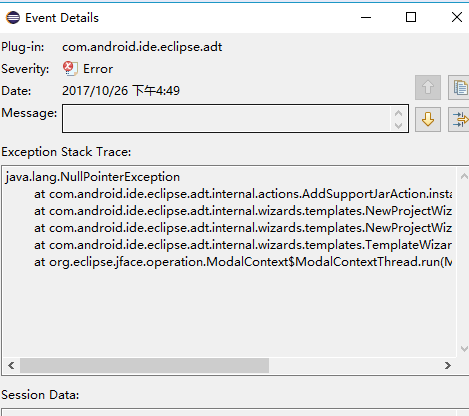Click the Error severity icon

point(70,69)
